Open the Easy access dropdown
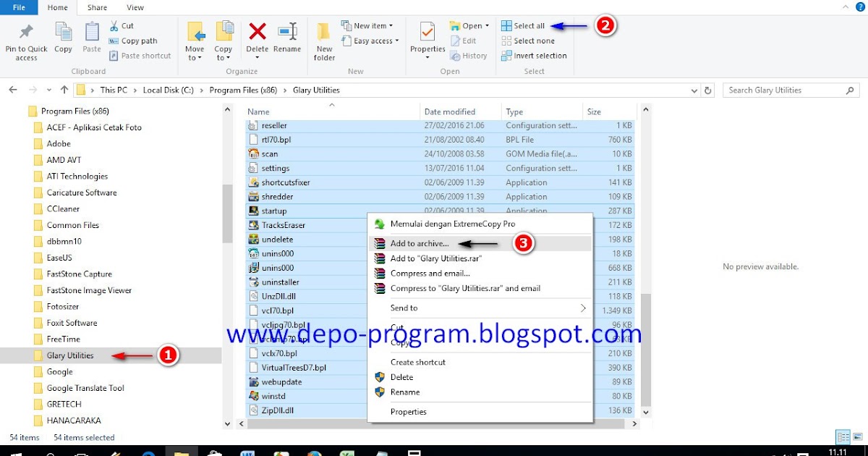Image resolution: width=868 pixels, height=456 pixels. pyautogui.click(x=370, y=41)
